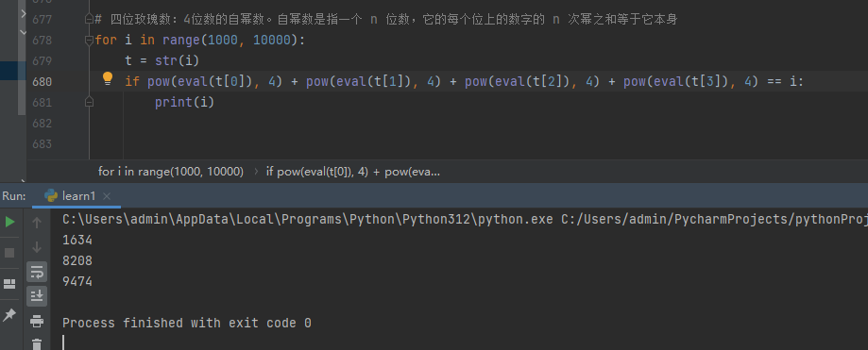Image resolution: width=868 pixels, height=350 pixels.
Task: Click line number 680 in the gutter
Action: [43, 82]
